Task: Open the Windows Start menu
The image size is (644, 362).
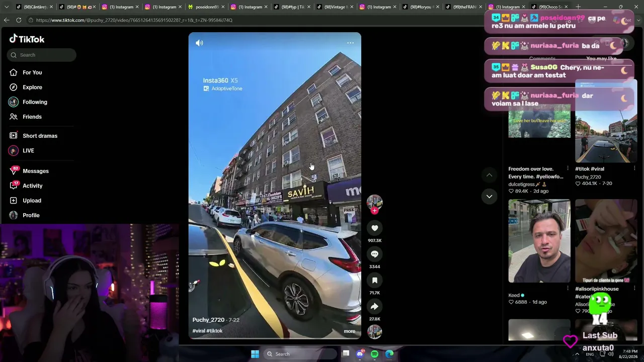Action: pyautogui.click(x=255, y=354)
